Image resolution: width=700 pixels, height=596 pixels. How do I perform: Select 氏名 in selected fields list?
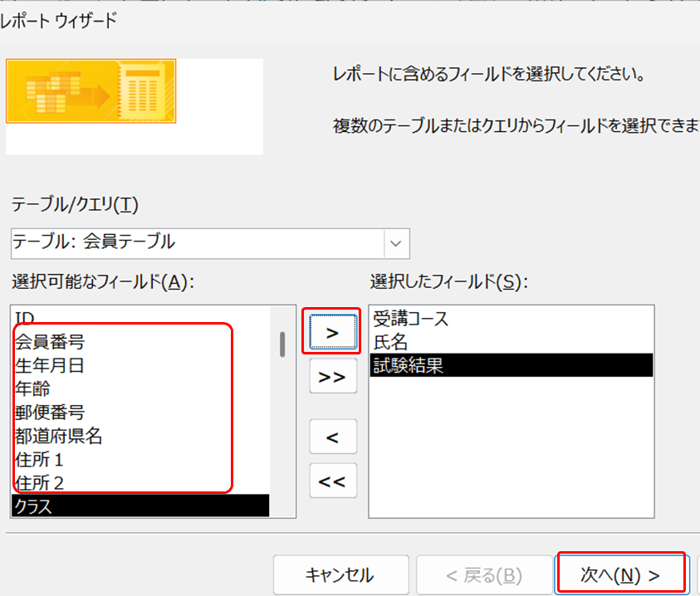[x=390, y=342]
